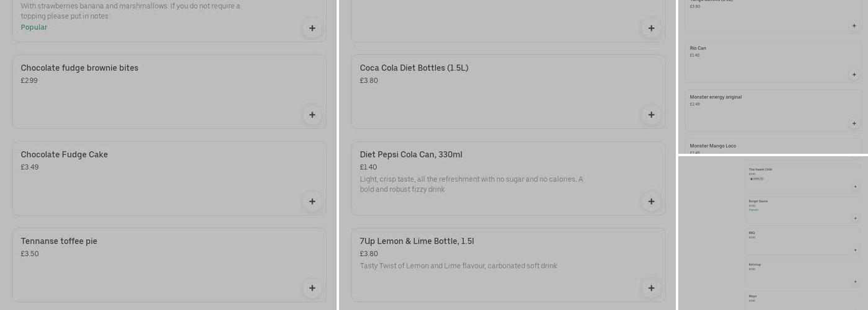
Task: Add Diet Pepsi Cola Can to order
Action: 651,201
